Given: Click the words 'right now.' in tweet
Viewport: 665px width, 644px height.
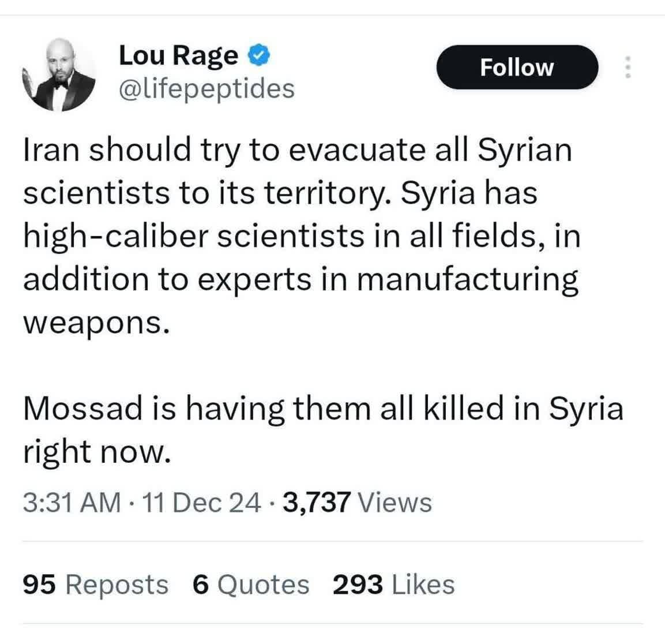Looking at the screenshot, I should (97, 452).
